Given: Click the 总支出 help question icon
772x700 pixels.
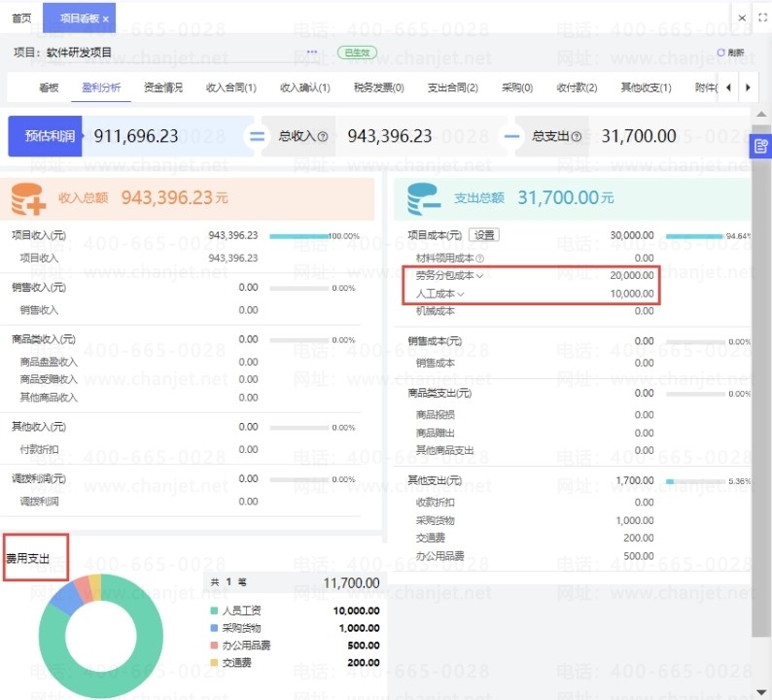Looking at the screenshot, I should tap(577, 137).
